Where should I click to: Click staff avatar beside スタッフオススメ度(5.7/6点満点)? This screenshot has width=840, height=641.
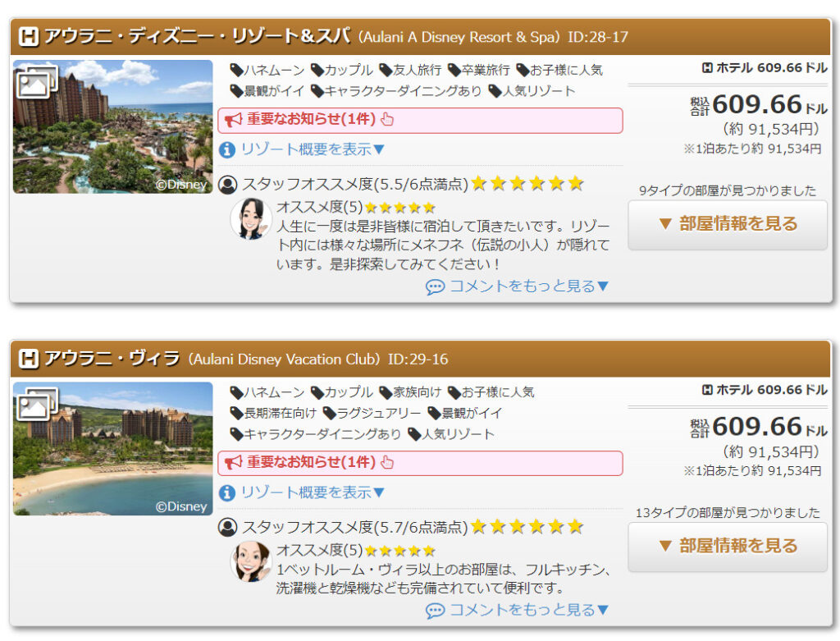228,528
